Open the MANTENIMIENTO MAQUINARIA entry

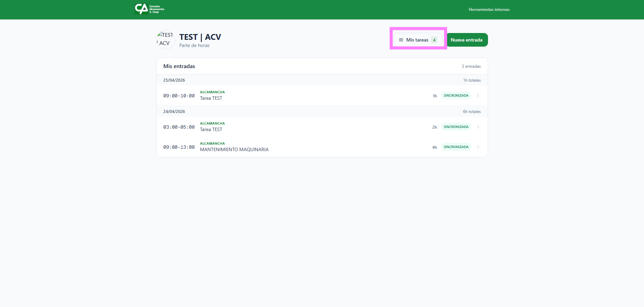point(234,149)
